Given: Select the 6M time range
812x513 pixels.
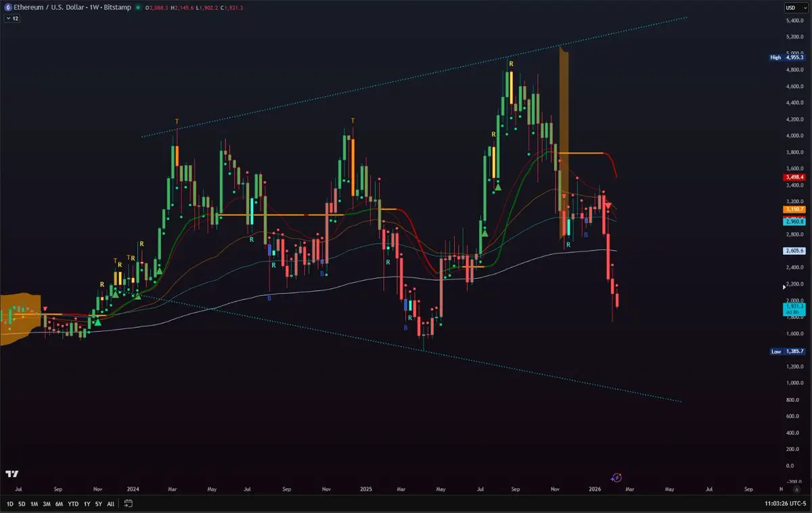Looking at the screenshot, I should click(59, 504).
